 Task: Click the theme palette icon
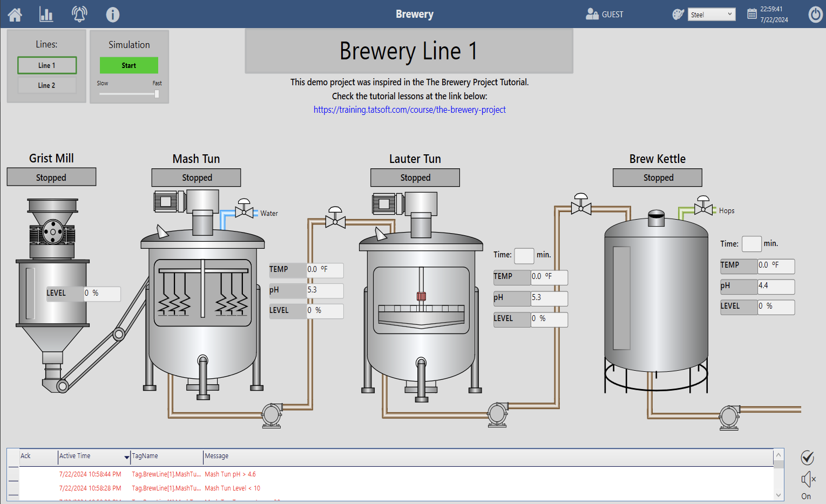point(678,15)
